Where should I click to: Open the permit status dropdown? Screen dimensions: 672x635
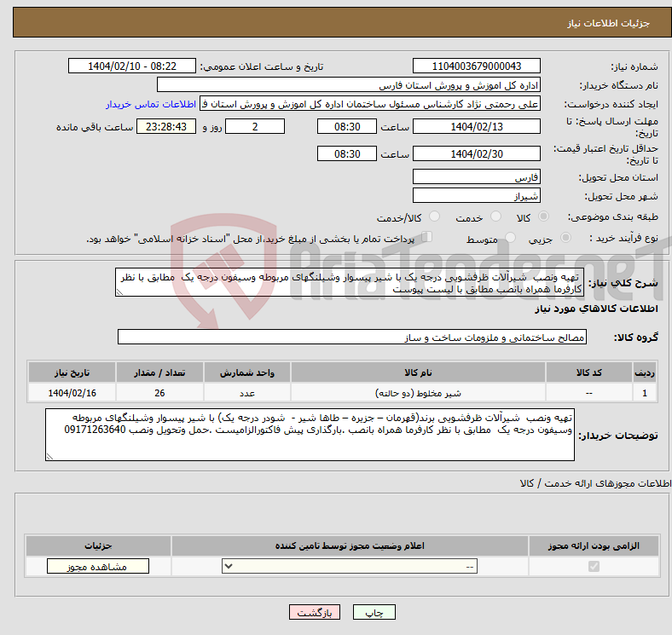(350, 567)
